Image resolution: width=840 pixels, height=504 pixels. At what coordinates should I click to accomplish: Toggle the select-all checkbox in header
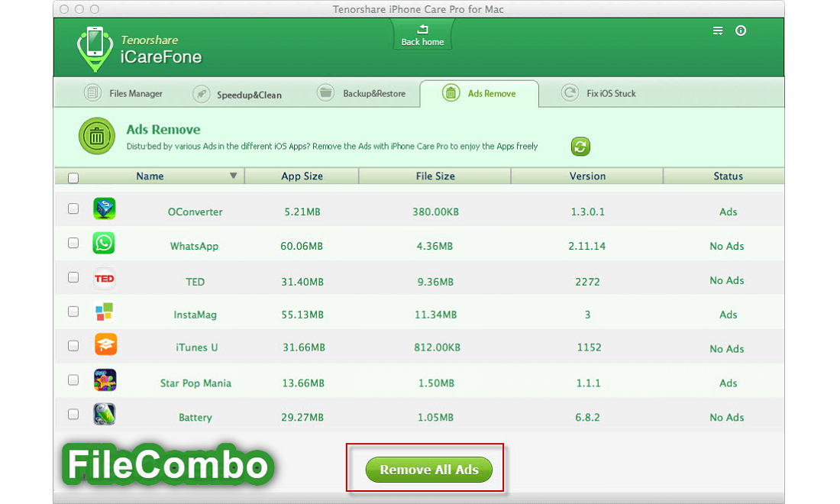point(73,178)
